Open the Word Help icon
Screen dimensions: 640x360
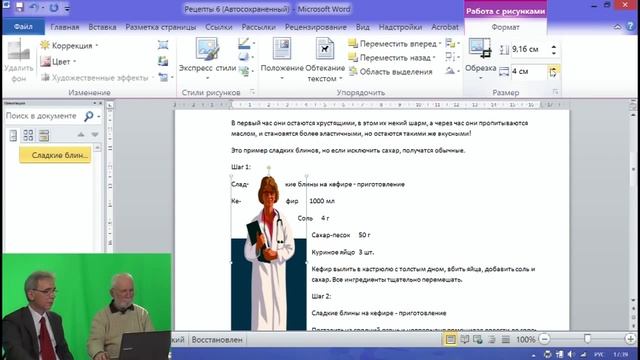coord(630,27)
